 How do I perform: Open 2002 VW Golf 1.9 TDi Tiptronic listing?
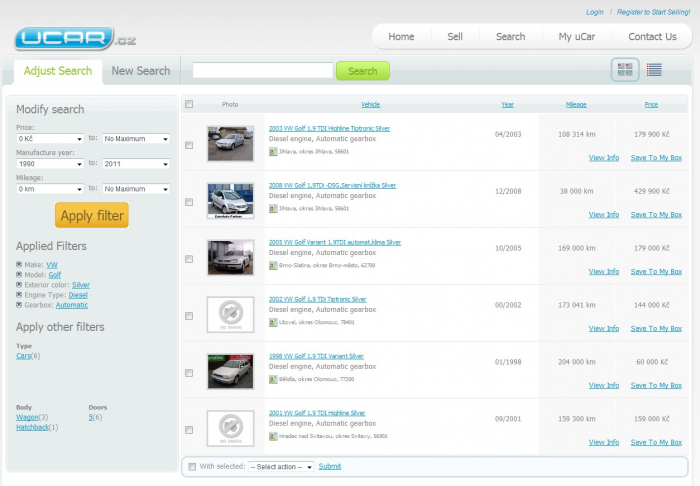coord(317,299)
